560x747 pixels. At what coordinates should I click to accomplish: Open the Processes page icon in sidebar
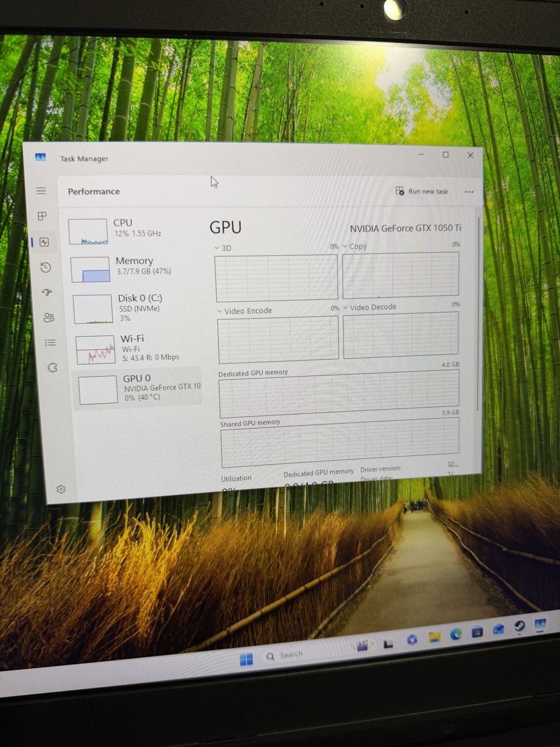[42, 216]
